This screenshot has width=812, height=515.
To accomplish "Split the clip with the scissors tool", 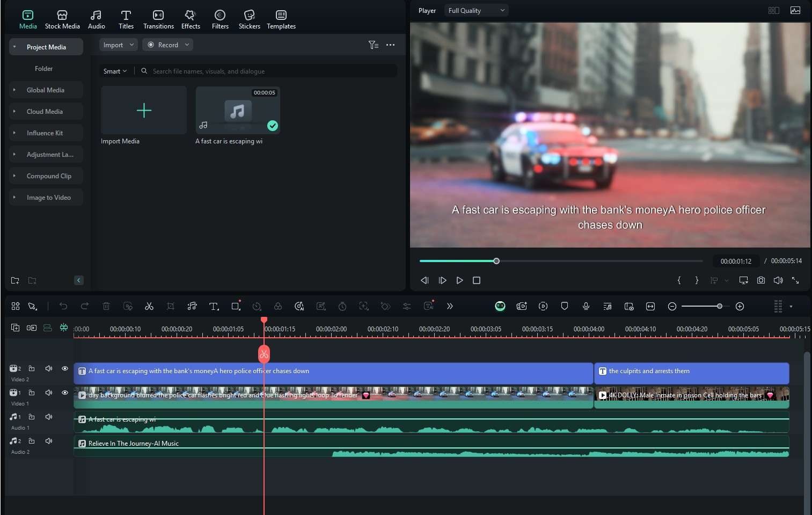I will [149, 306].
